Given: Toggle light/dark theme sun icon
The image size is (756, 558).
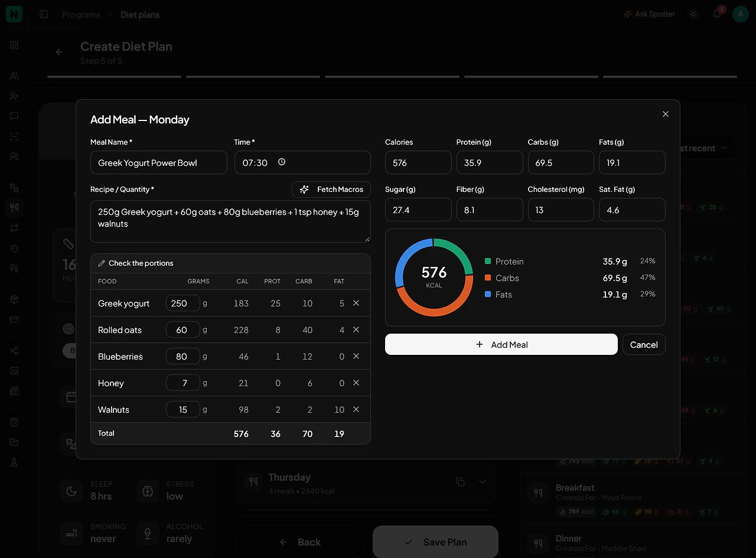Looking at the screenshot, I should (693, 14).
